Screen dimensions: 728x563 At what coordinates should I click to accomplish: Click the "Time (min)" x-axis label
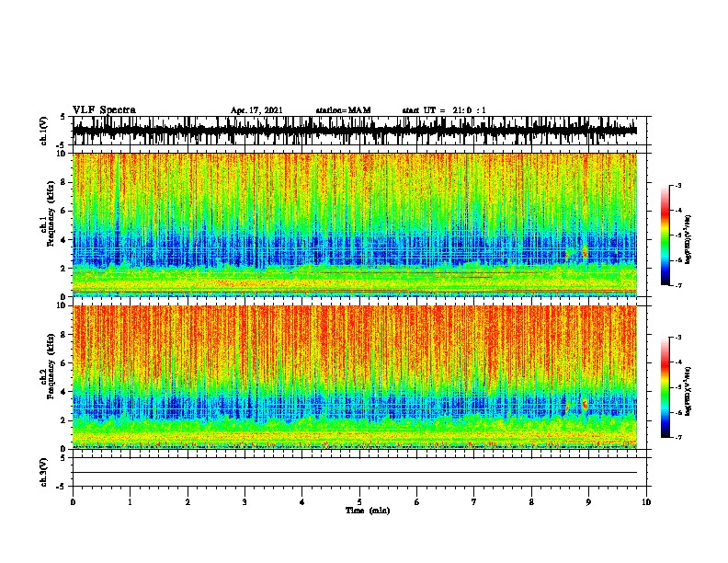[x=368, y=511]
